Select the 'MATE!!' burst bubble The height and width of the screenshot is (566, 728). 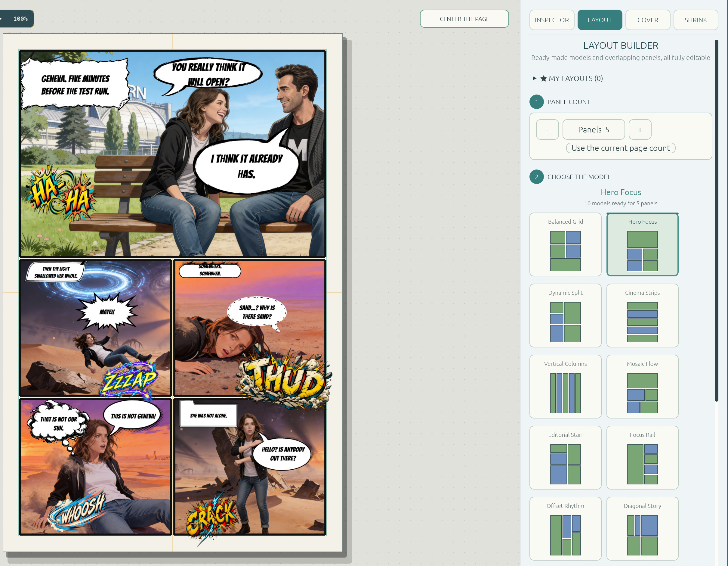click(x=107, y=312)
